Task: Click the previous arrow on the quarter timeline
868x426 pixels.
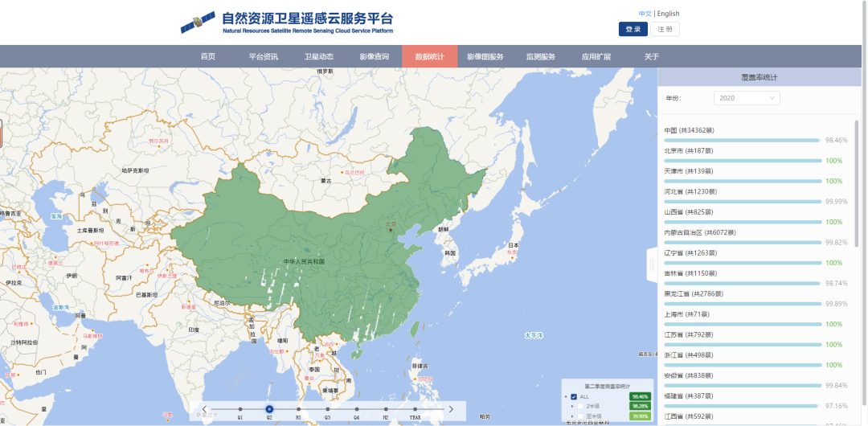Action: pos(204,409)
